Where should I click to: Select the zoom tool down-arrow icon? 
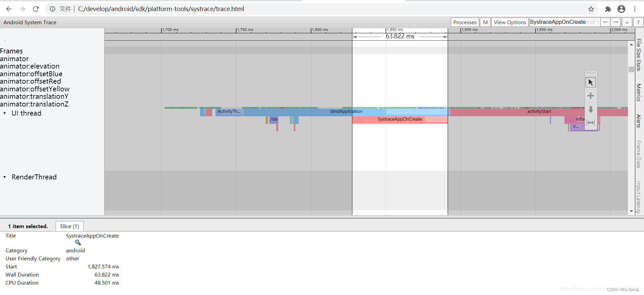tap(591, 110)
